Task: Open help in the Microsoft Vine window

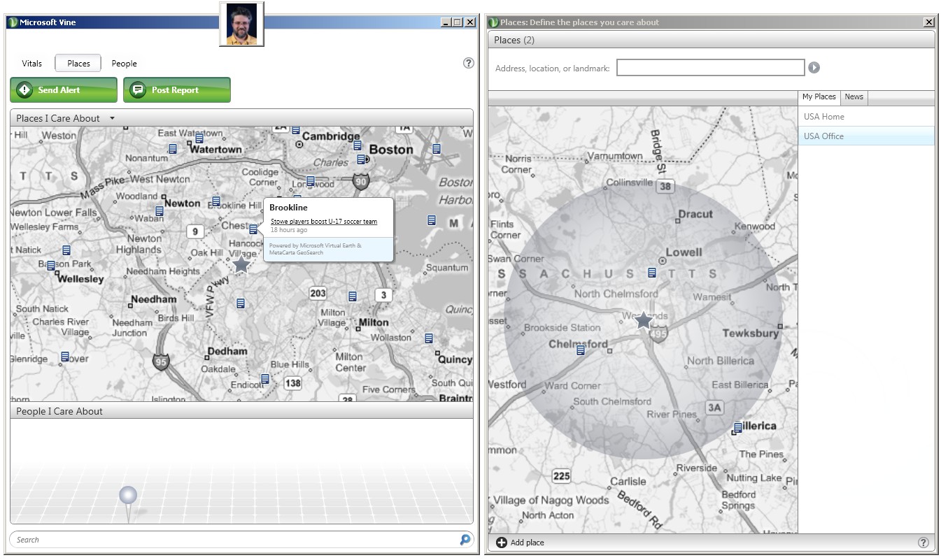Action: coord(469,63)
